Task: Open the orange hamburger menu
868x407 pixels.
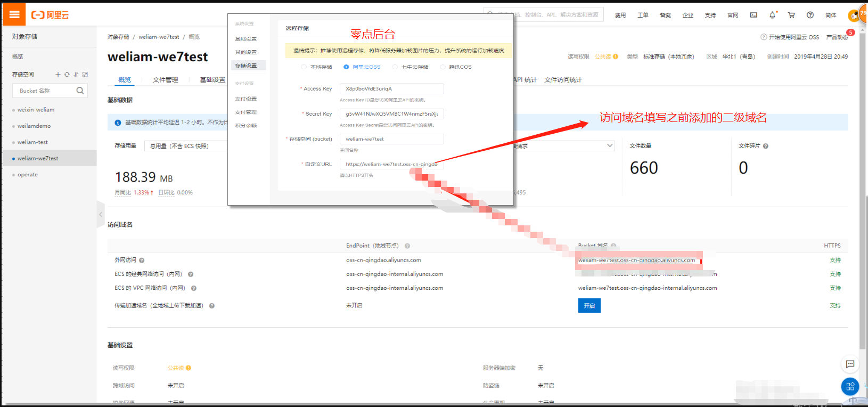Action: (14, 15)
